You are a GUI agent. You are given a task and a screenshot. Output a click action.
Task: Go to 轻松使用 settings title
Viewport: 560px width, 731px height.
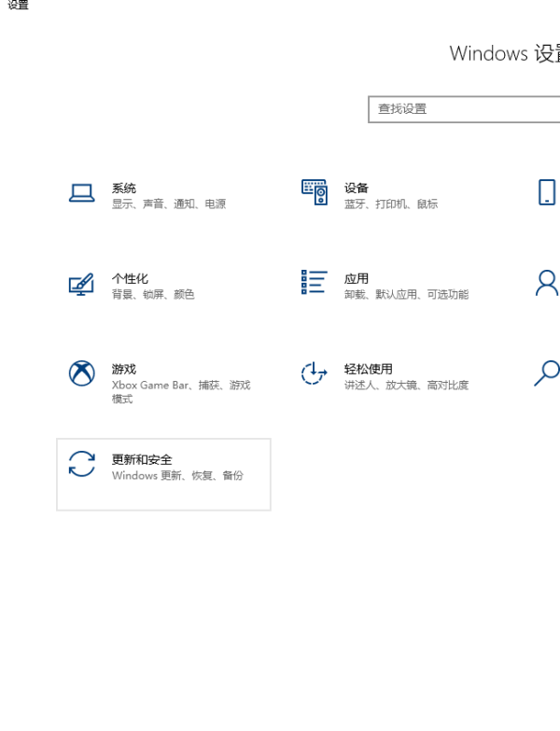point(369,370)
